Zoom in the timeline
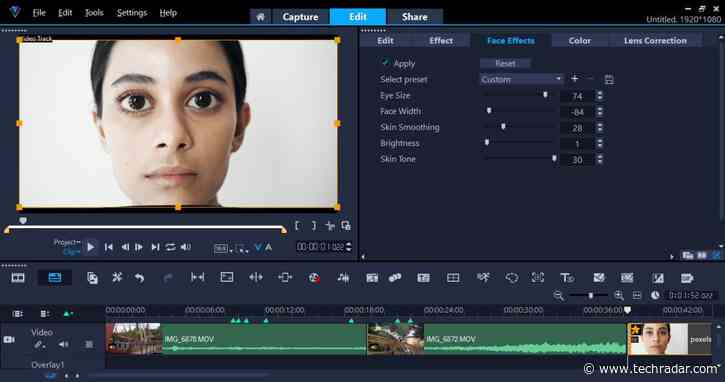Viewport: 725px width, 382px height. point(619,295)
